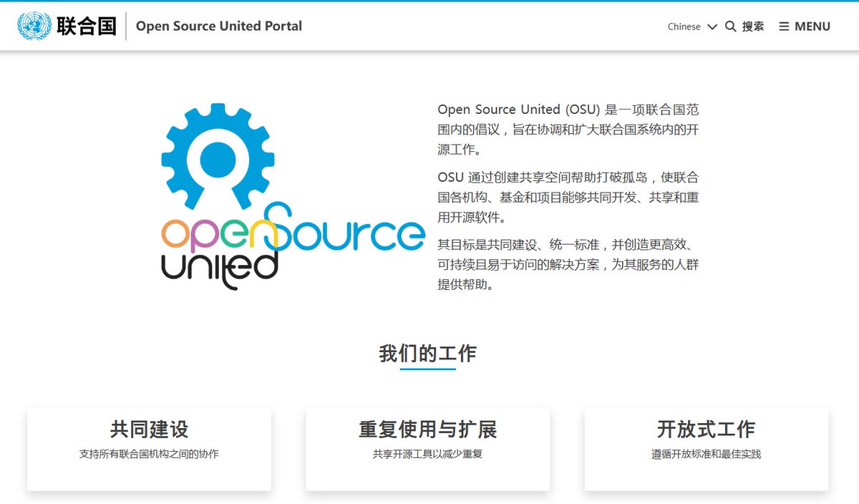The width and height of the screenshot is (859, 504).
Task: Open the 重复使用与扩展 card
Action: tap(427, 449)
